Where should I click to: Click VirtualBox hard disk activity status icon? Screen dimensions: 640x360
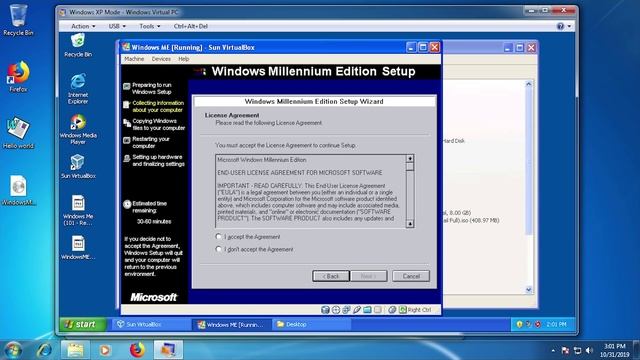(x=325, y=310)
